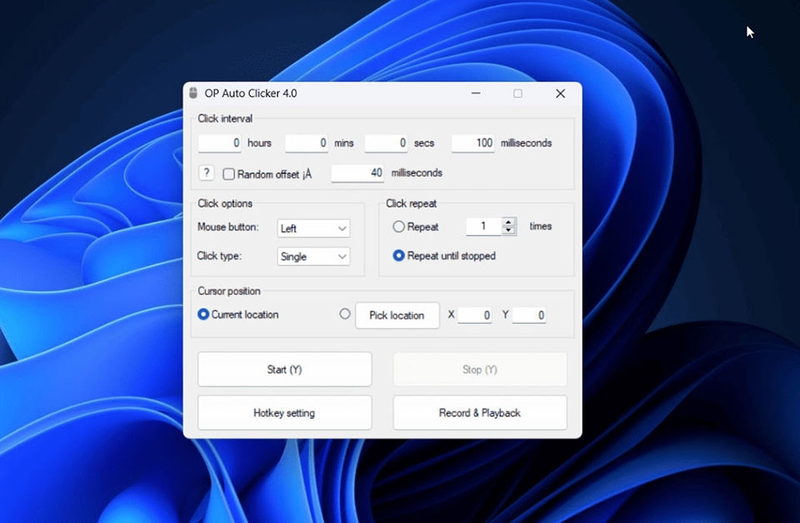Click the 'OP Auto Clicker 4.0' title text
This screenshot has height=523, width=800.
pyautogui.click(x=251, y=93)
